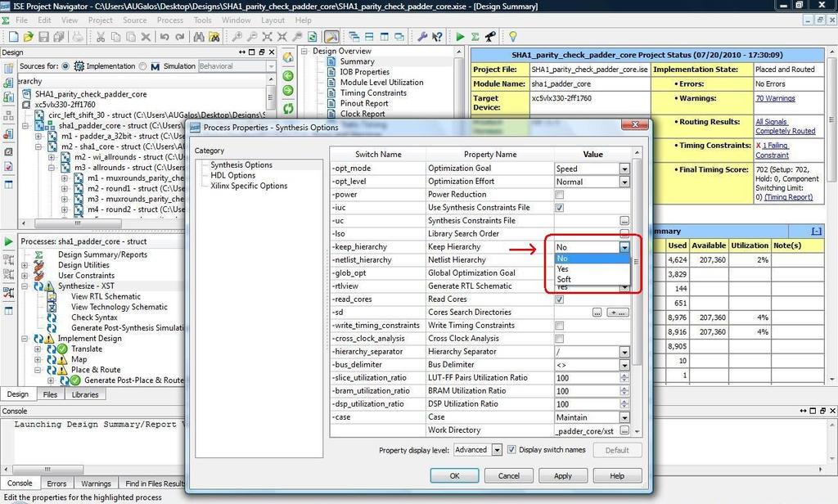Image resolution: width=838 pixels, height=504 pixels.
Task: Click the telescope toolbar icon
Action: point(490,37)
